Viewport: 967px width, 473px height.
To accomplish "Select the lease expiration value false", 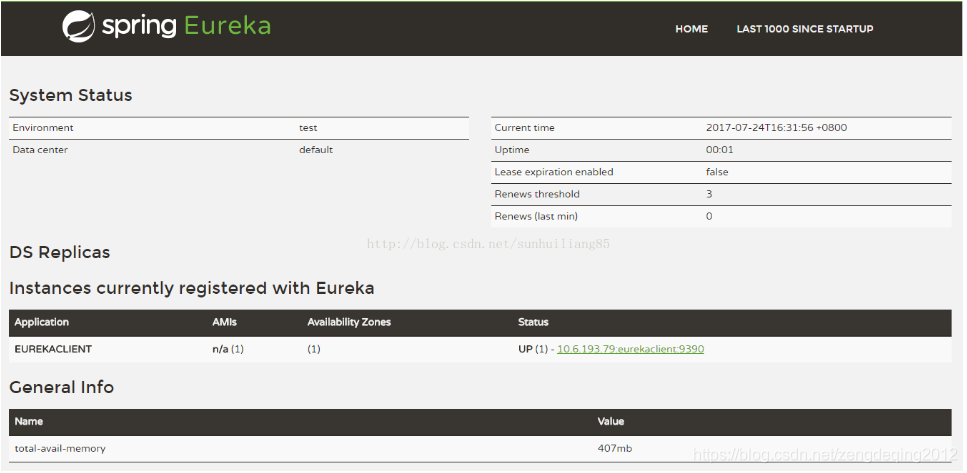I will (x=717, y=172).
